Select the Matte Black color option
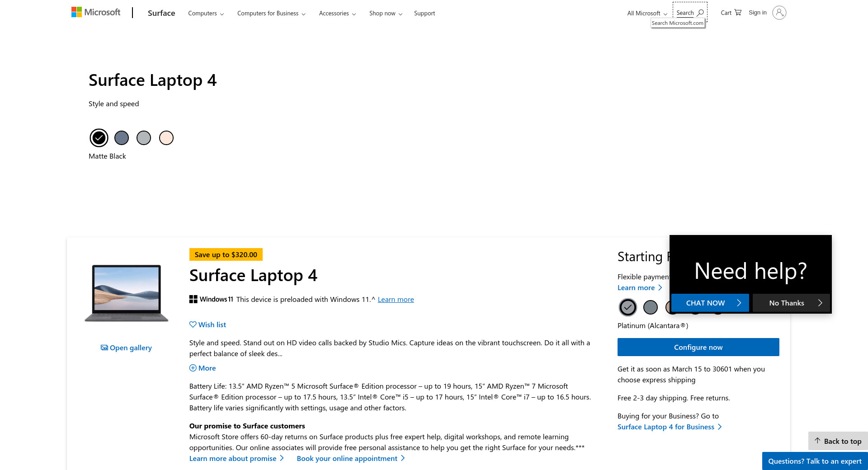The height and width of the screenshot is (470, 868). coord(99,138)
